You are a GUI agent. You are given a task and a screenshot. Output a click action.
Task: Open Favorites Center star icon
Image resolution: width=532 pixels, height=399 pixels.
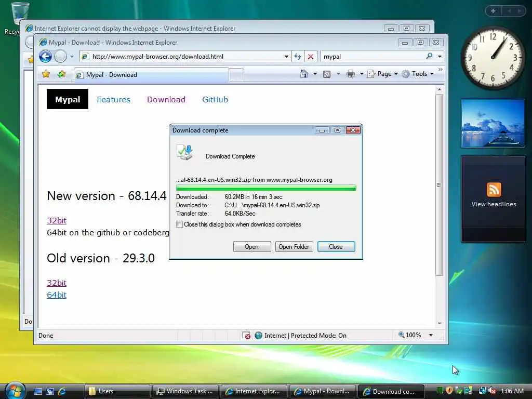(46, 74)
